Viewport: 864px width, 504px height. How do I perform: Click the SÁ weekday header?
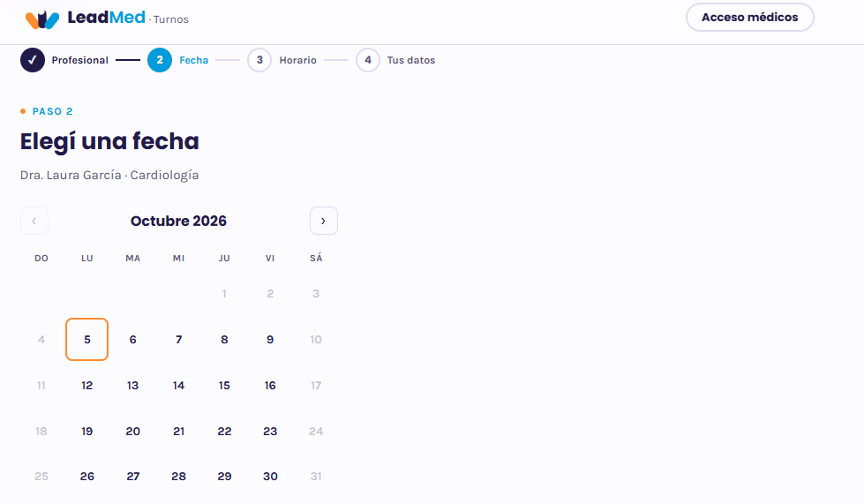click(x=316, y=259)
